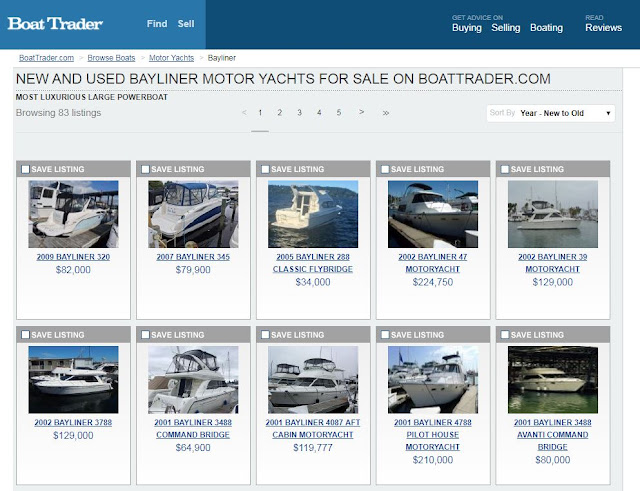Go to next page arrow in pagination
Image resolution: width=640 pixels, height=491 pixels.
point(362,112)
